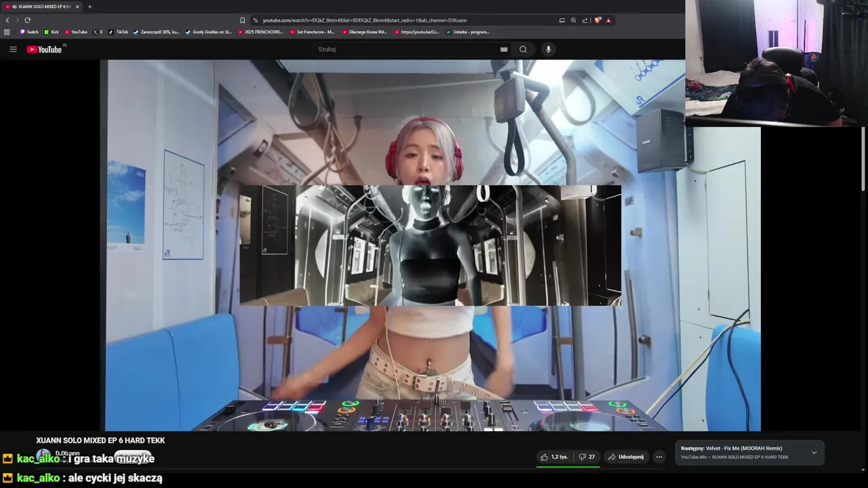
Task: Go forward in the browser
Action: click(x=17, y=20)
